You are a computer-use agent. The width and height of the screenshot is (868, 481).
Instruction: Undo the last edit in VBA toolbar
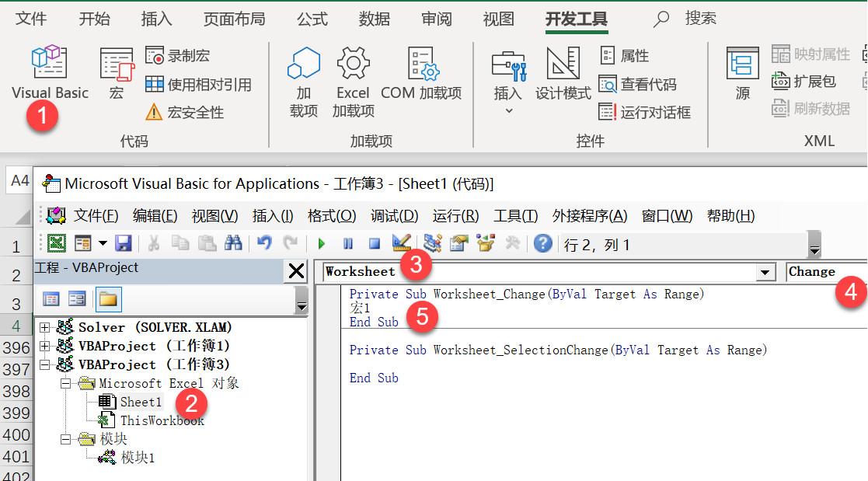click(x=264, y=243)
